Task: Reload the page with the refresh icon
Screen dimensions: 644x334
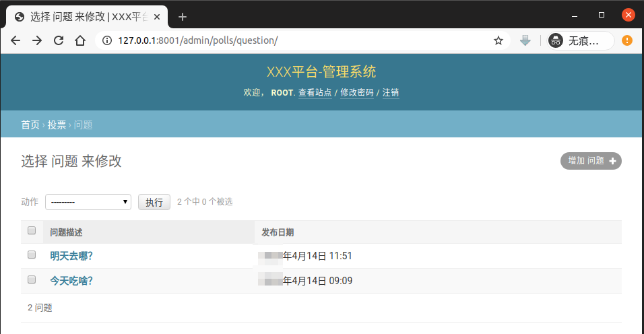Action: click(x=59, y=40)
